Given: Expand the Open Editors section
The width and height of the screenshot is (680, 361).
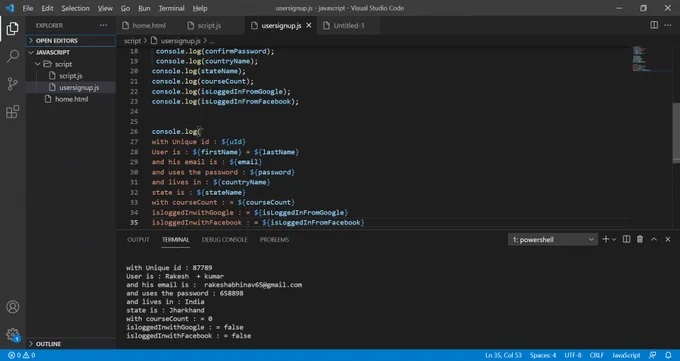Looking at the screenshot, I should (71, 40).
